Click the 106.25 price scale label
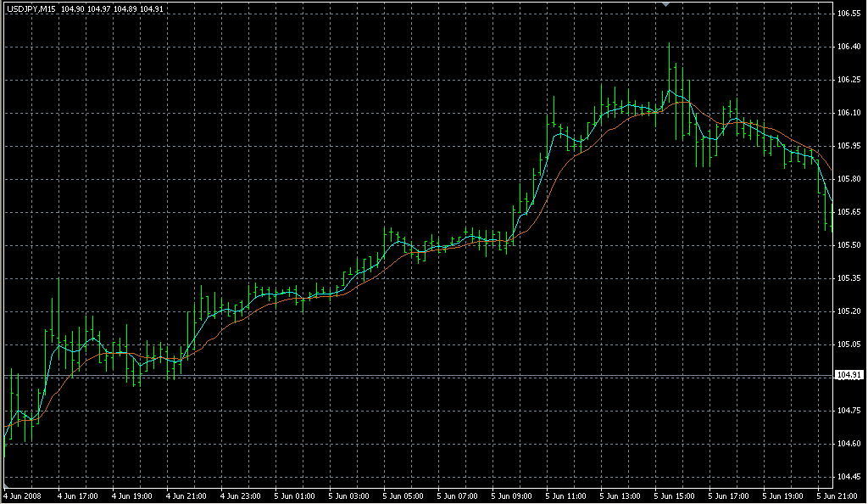 [x=849, y=80]
